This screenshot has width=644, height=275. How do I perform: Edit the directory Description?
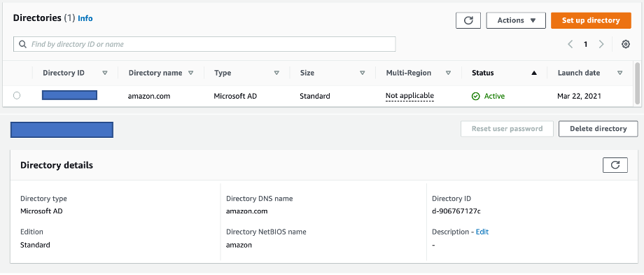[x=482, y=232]
